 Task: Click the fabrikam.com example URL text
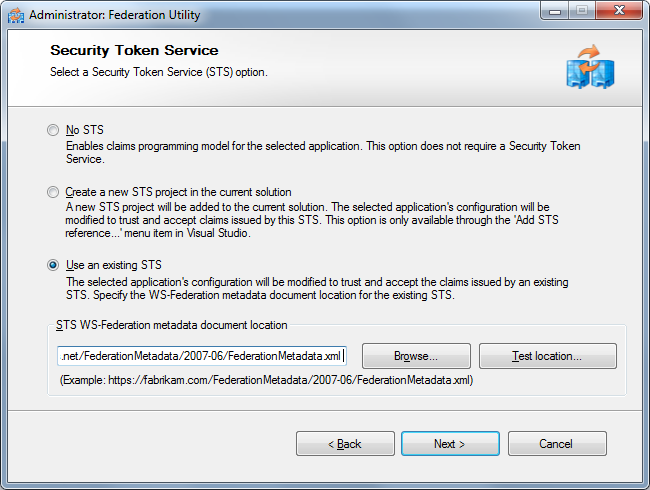(266, 380)
